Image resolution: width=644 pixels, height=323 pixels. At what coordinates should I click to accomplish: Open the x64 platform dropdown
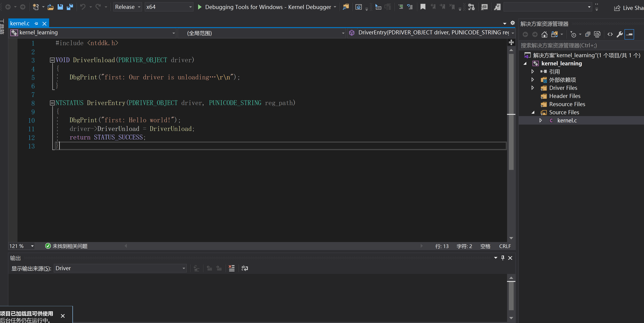(169, 7)
